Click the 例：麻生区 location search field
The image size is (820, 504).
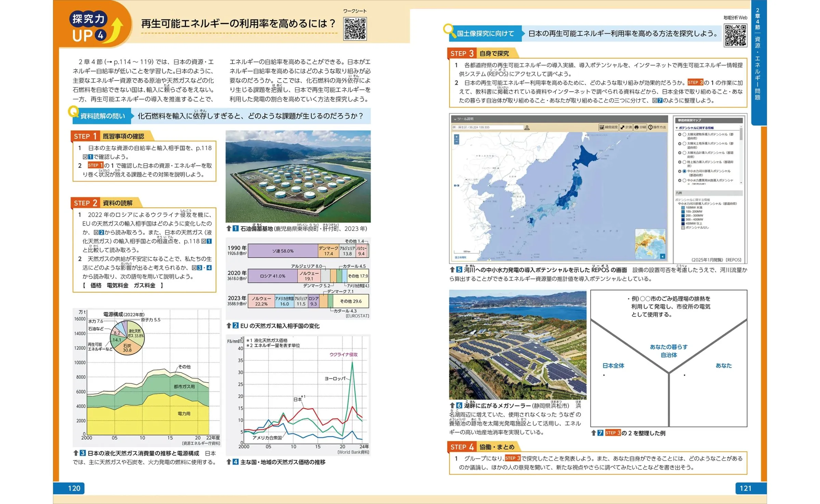pyautogui.click(x=488, y=127)
